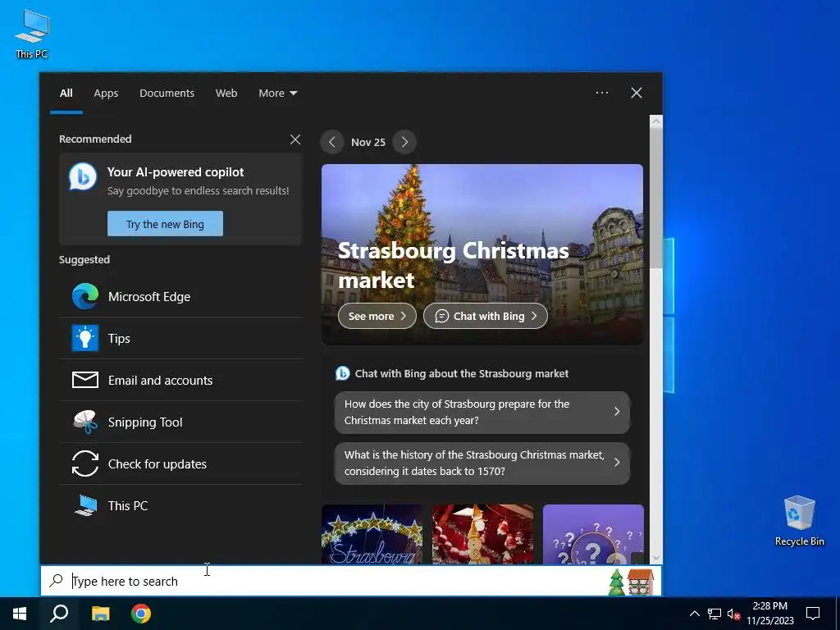Click the scrollbar down arrow
Image resolution: width=840 pixels, height=630 pixels.
point(655,558)
